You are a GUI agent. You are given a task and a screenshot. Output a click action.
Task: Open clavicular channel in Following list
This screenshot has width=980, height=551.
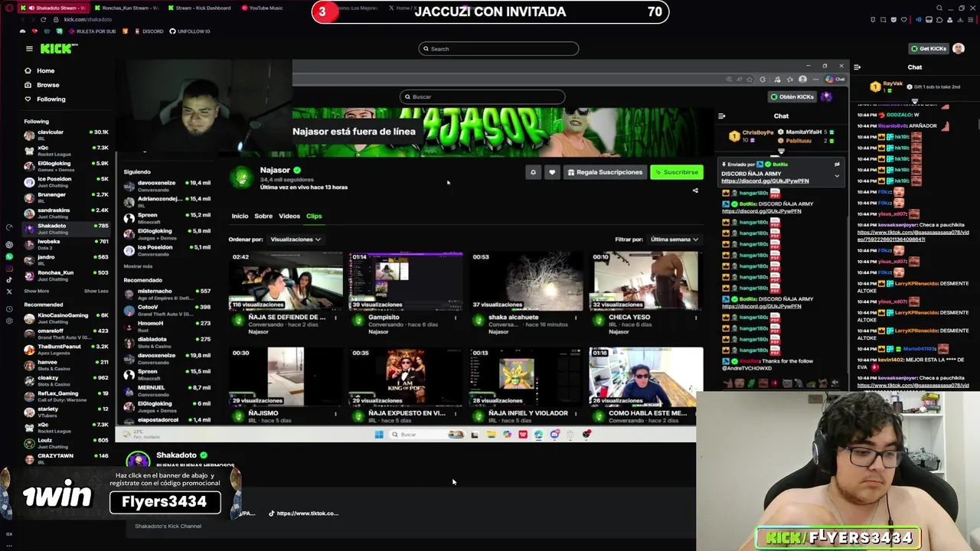coord(66,135)
